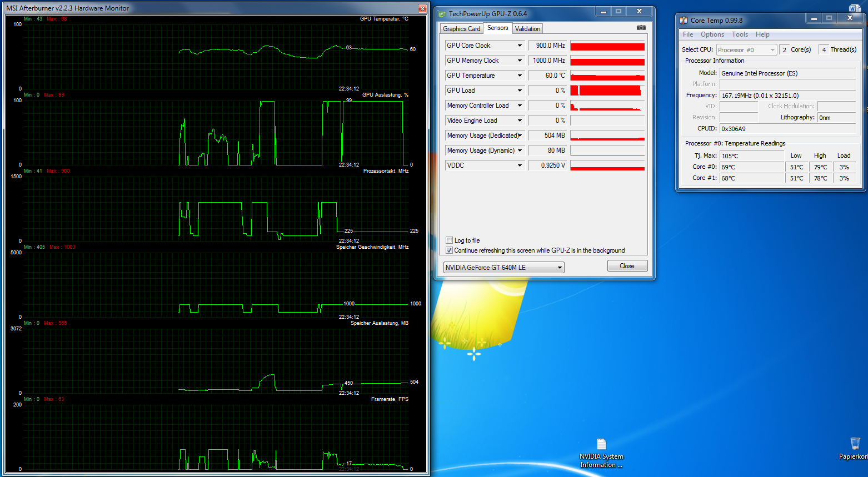Open the Video Engine Load dropdown

[x=520, y=120]
